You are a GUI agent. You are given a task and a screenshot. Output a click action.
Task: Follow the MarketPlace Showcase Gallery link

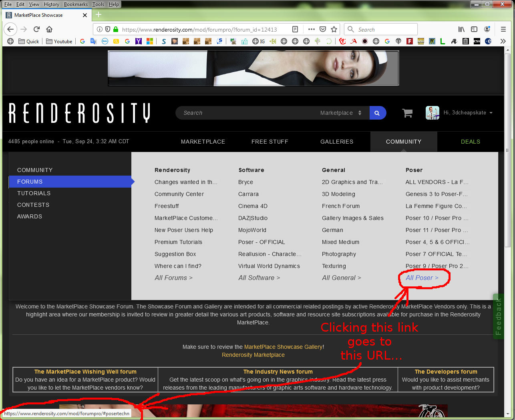[x=283, y=347]
